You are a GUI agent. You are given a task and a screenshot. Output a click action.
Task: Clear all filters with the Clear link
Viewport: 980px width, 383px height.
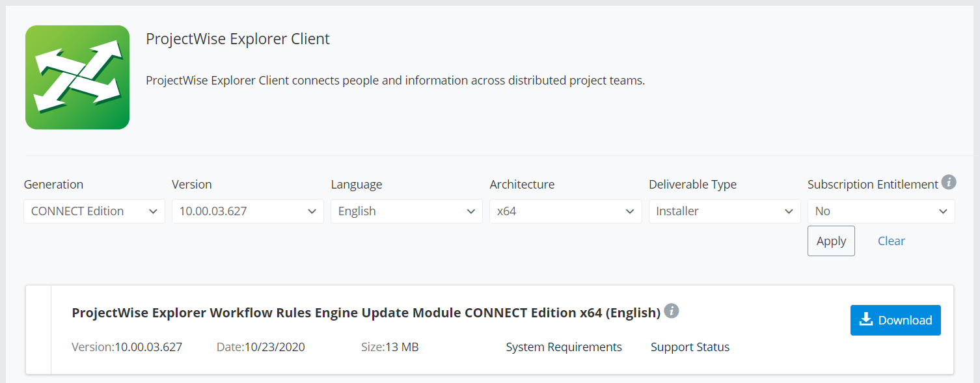click(892, 241)
